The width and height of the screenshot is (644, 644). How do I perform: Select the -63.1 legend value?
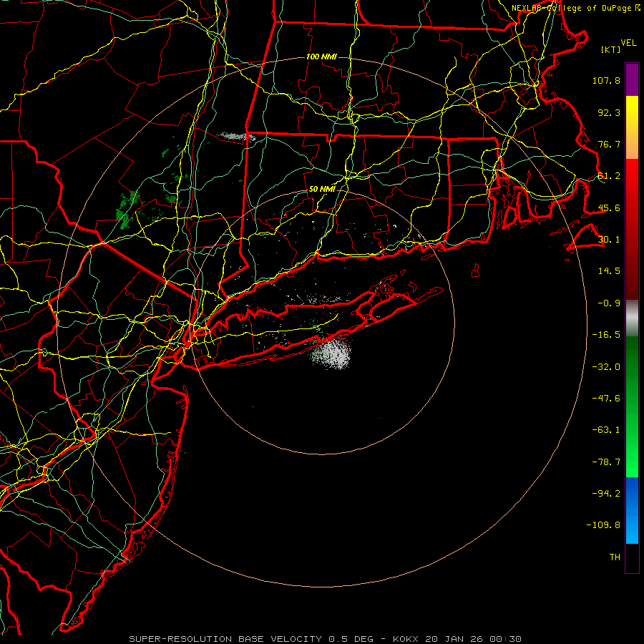(x=606, y=430)
